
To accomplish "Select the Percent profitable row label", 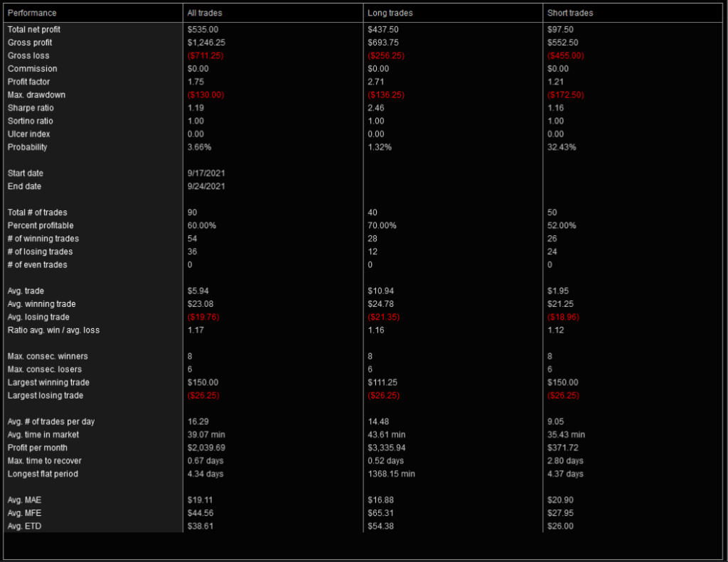I will [x=41, y=225].
